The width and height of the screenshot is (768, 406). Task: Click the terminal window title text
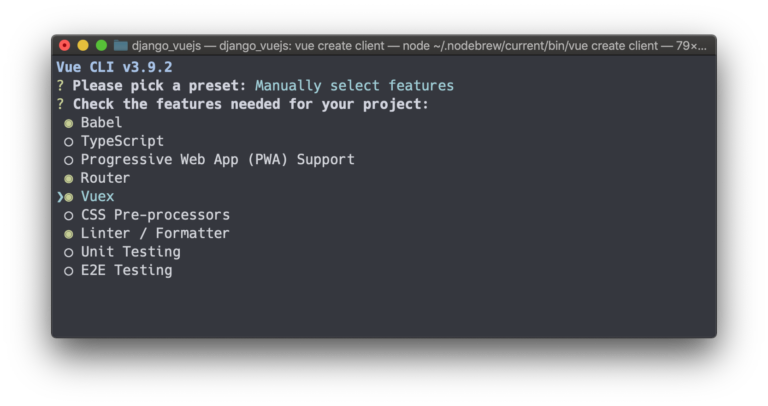click(419, 46)
